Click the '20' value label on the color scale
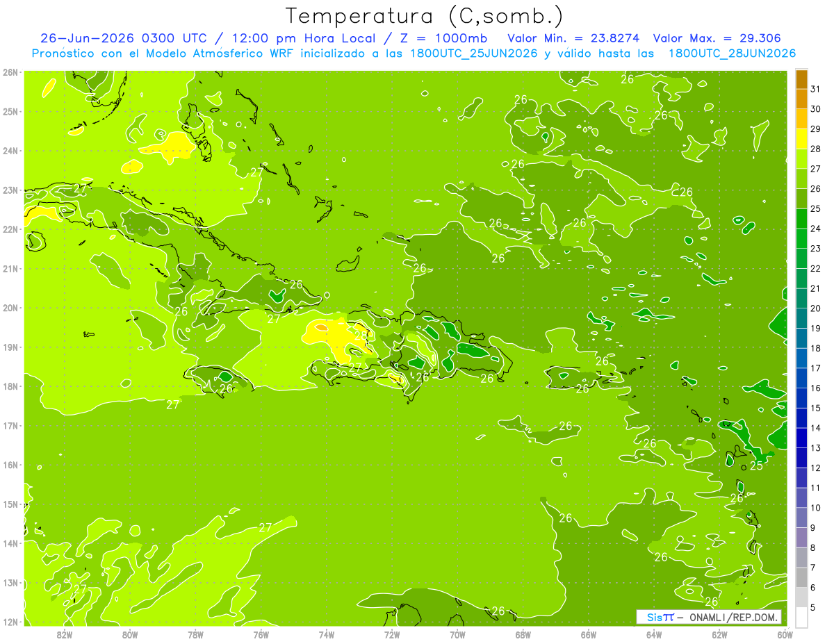 [x=815, y=308]
